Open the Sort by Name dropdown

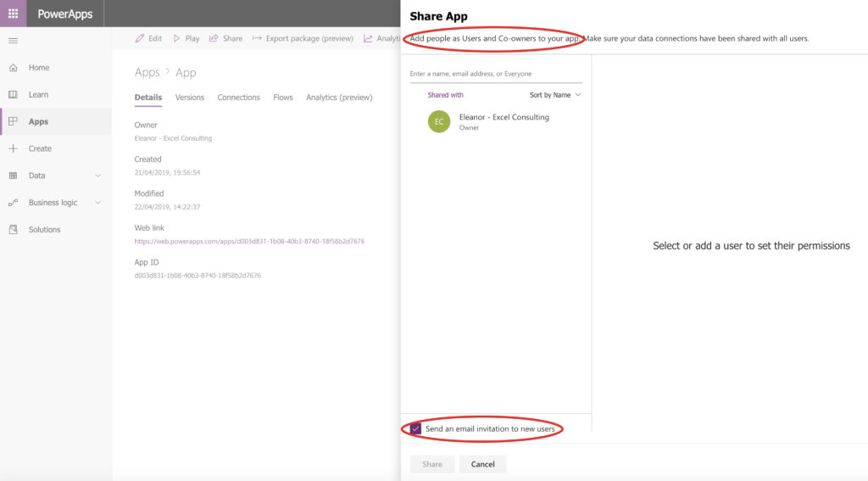(x=555, y=95)
